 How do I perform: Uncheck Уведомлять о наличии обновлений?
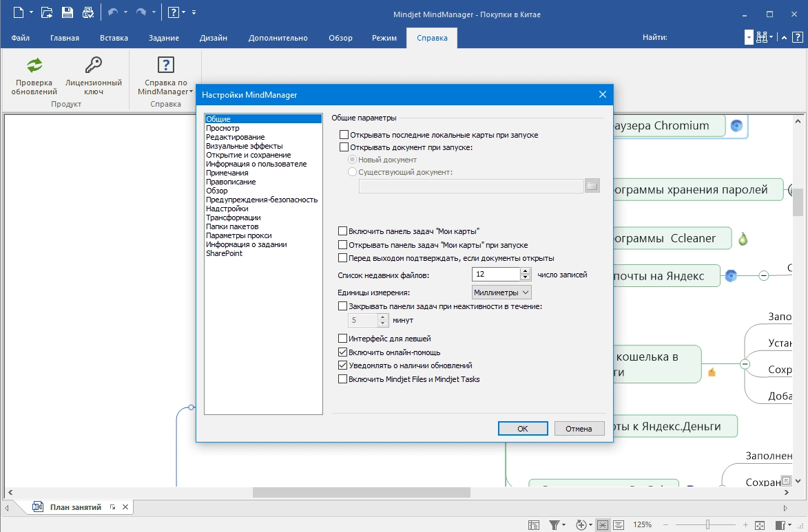coord(342,365)
